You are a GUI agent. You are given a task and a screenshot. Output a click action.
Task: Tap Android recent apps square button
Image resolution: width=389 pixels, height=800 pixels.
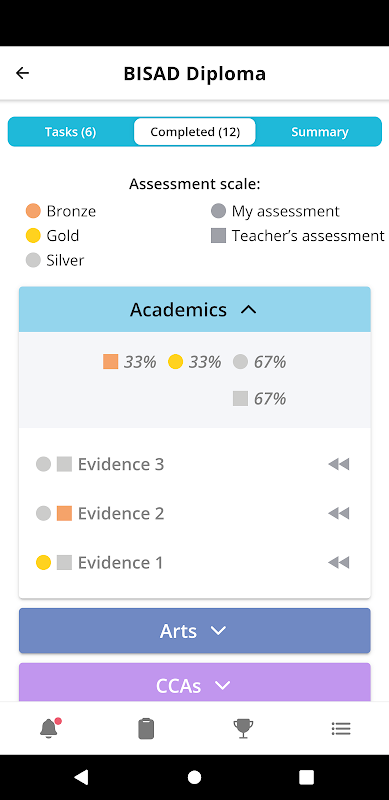[x=306, y=777]
